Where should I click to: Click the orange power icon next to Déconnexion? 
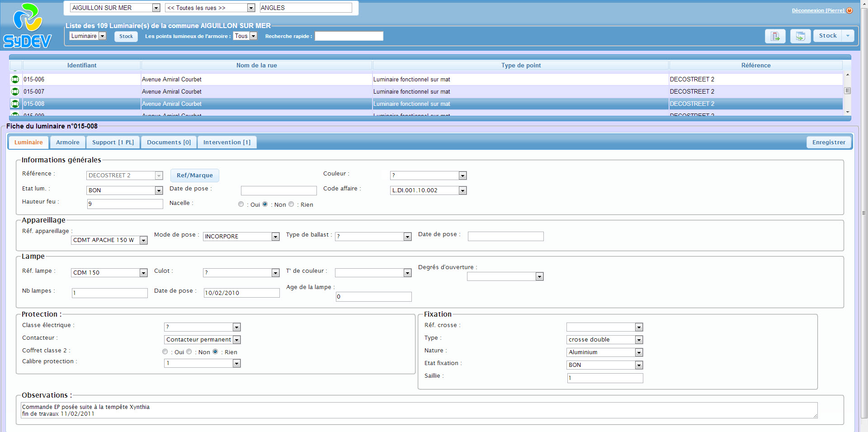point(849,10)
